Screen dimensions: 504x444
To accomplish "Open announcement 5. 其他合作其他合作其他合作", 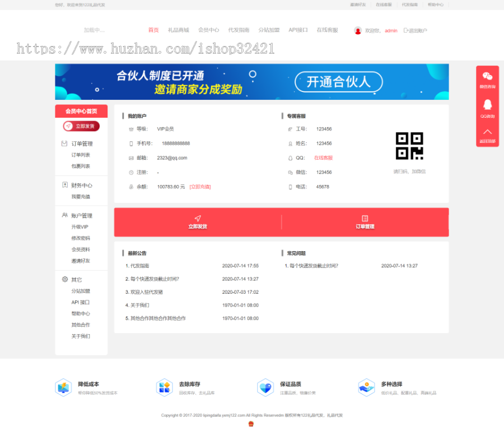I will (x=156, y=318).
